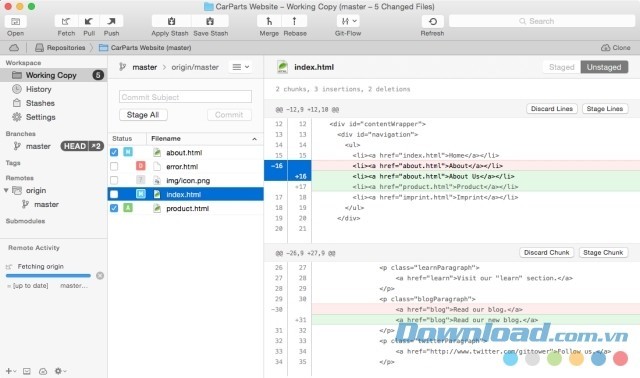
Task: Open the file list view options dropdown
Action: (240, 67)
